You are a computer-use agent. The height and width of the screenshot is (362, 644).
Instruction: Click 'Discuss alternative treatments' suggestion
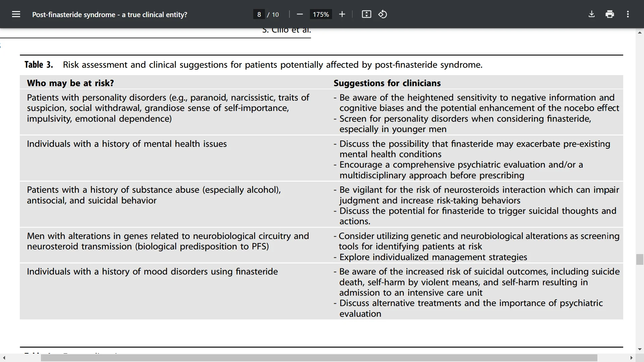pos(468,308)
